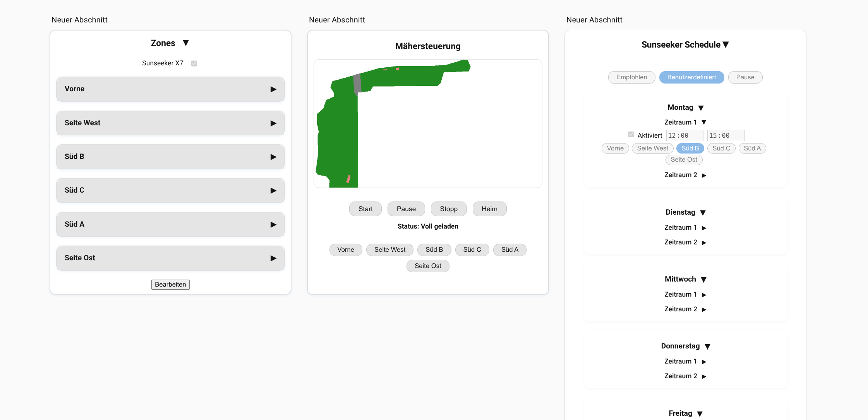This screenshot has width=868, height=420.
Task: Expand Zeitraum 1 under Dienstag
Action: coord(704,228)
